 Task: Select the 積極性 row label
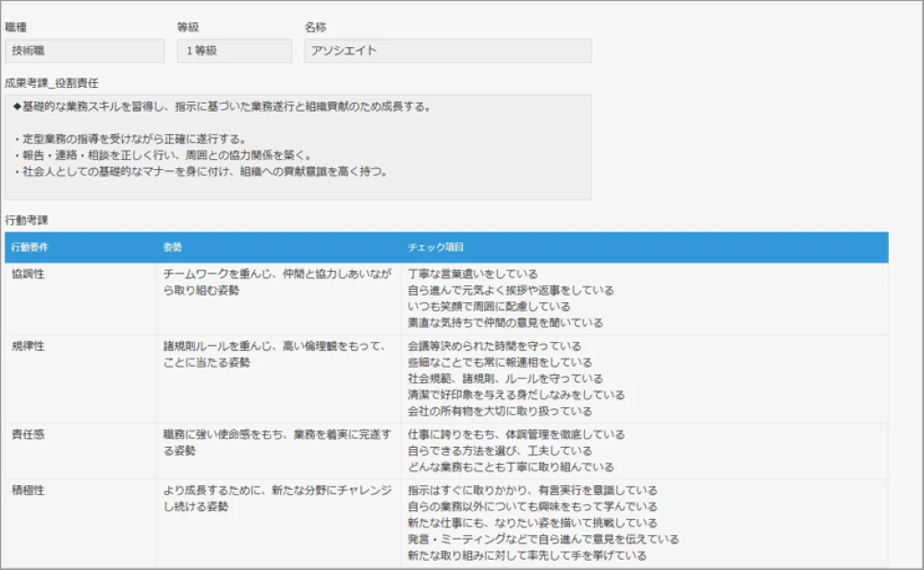pos(28,491)
